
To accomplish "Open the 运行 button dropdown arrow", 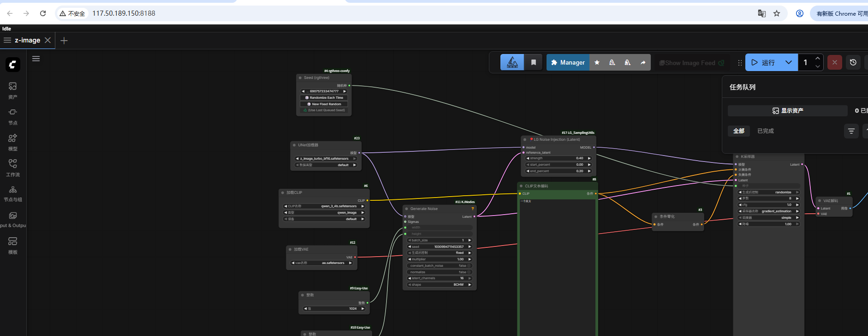I will coord(789,62).
